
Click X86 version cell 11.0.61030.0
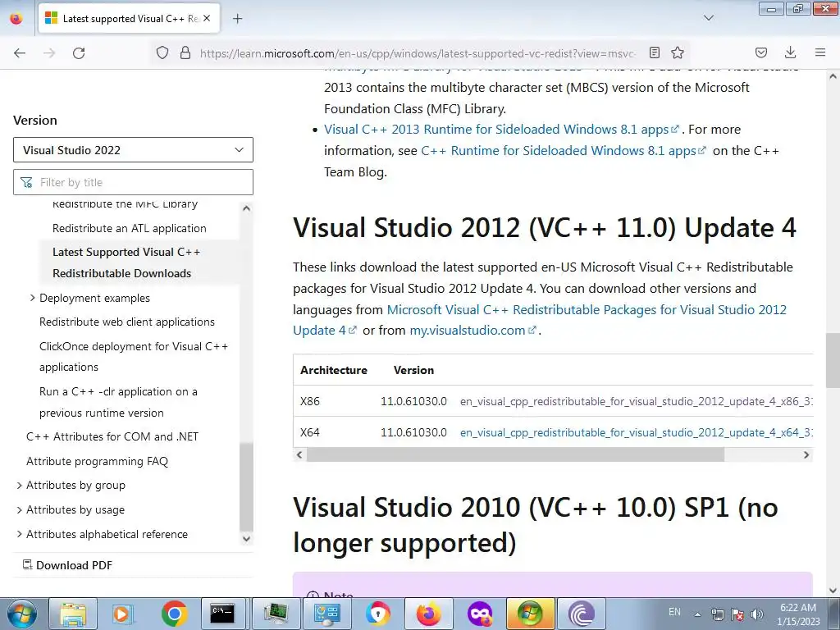(413, 401)
